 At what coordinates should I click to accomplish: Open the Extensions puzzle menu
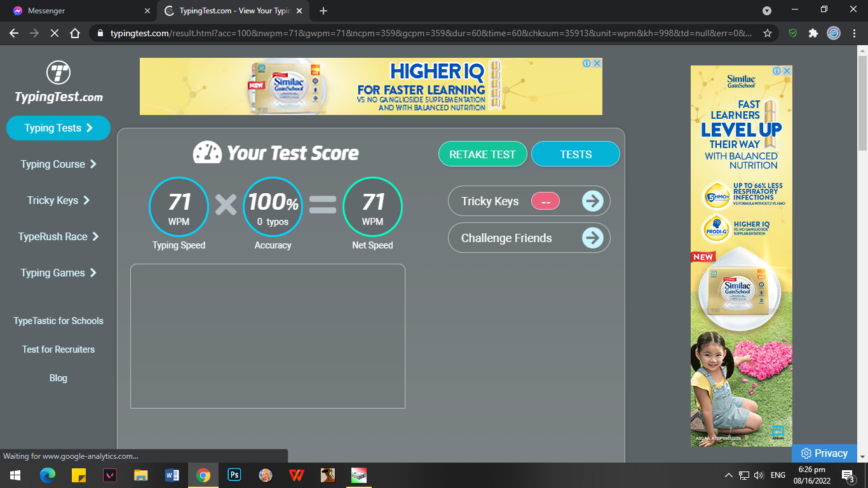point(813,33)
